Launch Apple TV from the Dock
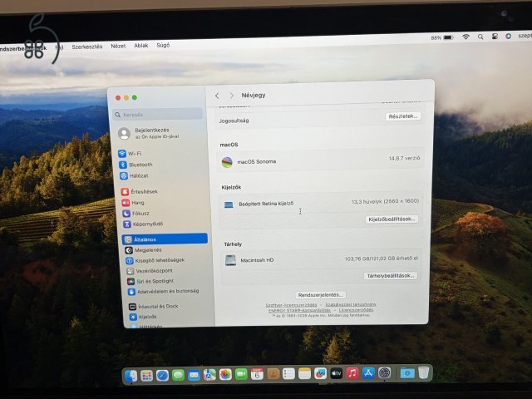This screenshot has width=532, height=399. pyautogui.click(x=336, y=373)
